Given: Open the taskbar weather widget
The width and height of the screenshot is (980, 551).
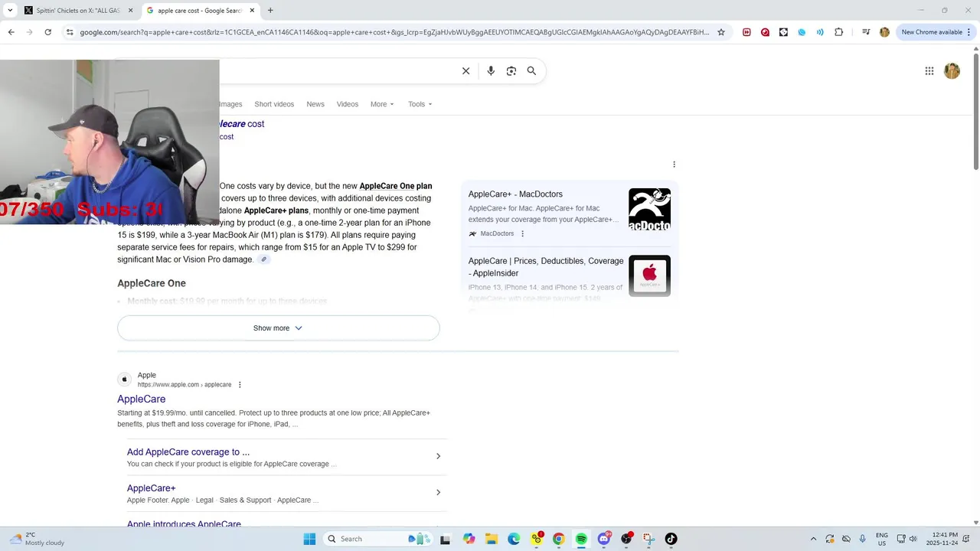Looking at the screenshot, I should [37, 539].
